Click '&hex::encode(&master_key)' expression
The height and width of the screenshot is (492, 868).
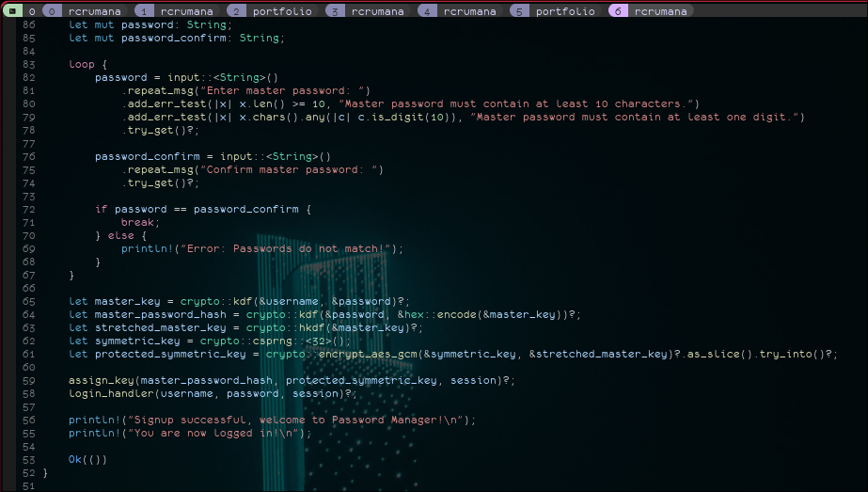[x=480, y=315]
